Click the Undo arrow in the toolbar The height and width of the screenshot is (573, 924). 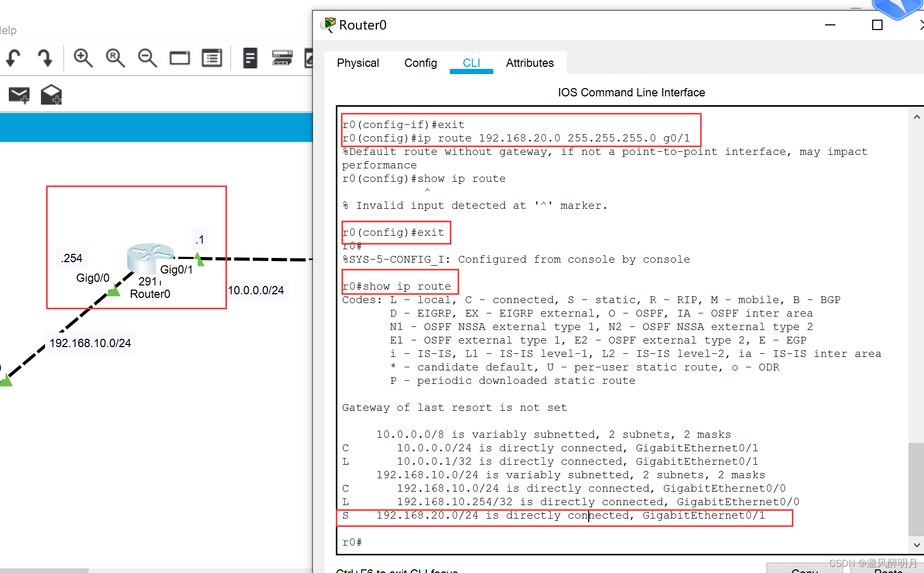[x=13, y=58]
